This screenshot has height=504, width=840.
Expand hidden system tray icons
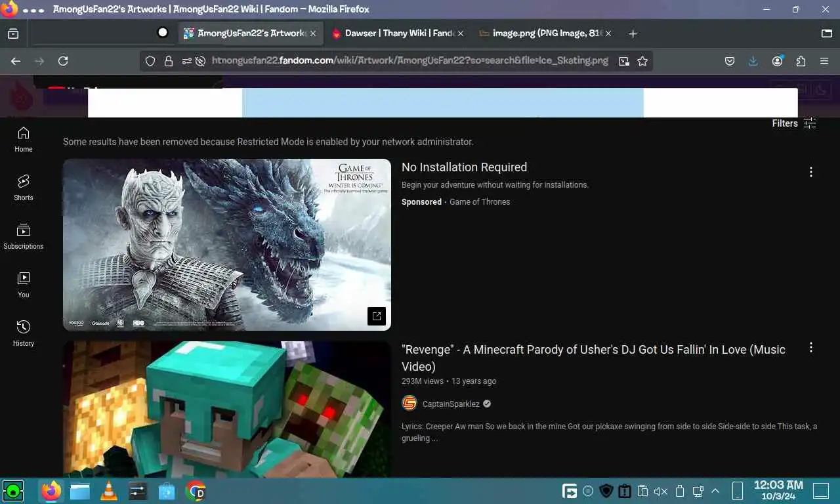pos(715,491)
